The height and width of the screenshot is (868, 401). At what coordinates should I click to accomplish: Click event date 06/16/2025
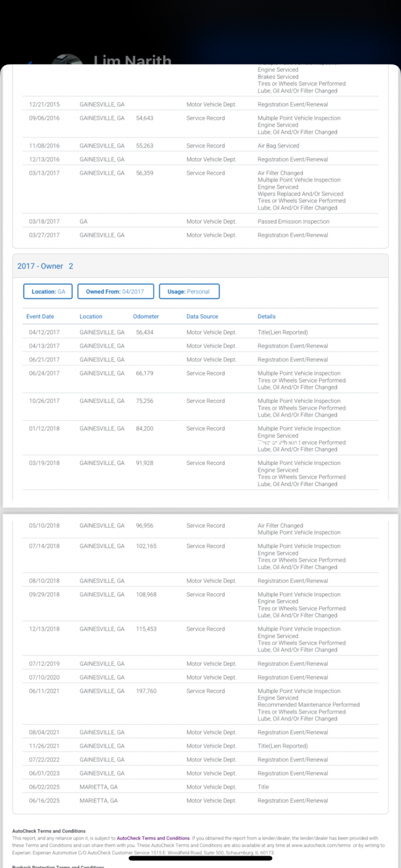coord(44,800)
